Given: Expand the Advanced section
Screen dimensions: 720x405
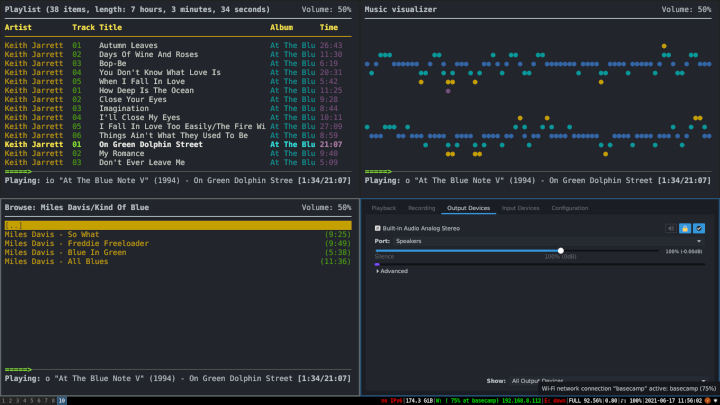Looking at the screenshot, I should (x=392, y=271).
